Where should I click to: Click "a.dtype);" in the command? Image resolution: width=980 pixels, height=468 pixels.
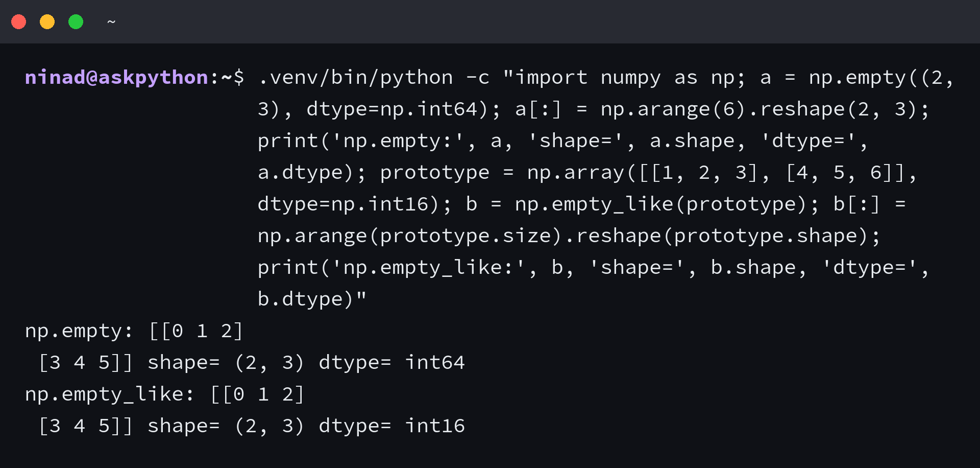[x=312, y=173]
